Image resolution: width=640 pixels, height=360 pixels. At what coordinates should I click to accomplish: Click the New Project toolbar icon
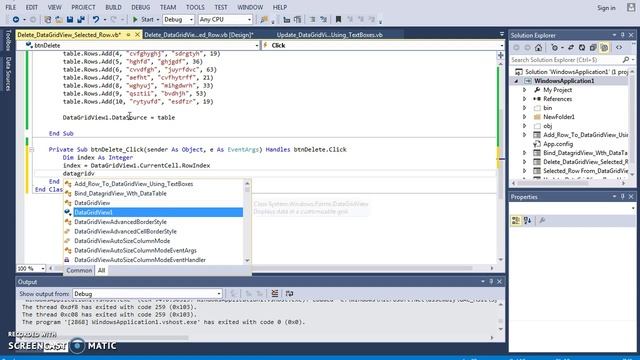tap(48, 19)
